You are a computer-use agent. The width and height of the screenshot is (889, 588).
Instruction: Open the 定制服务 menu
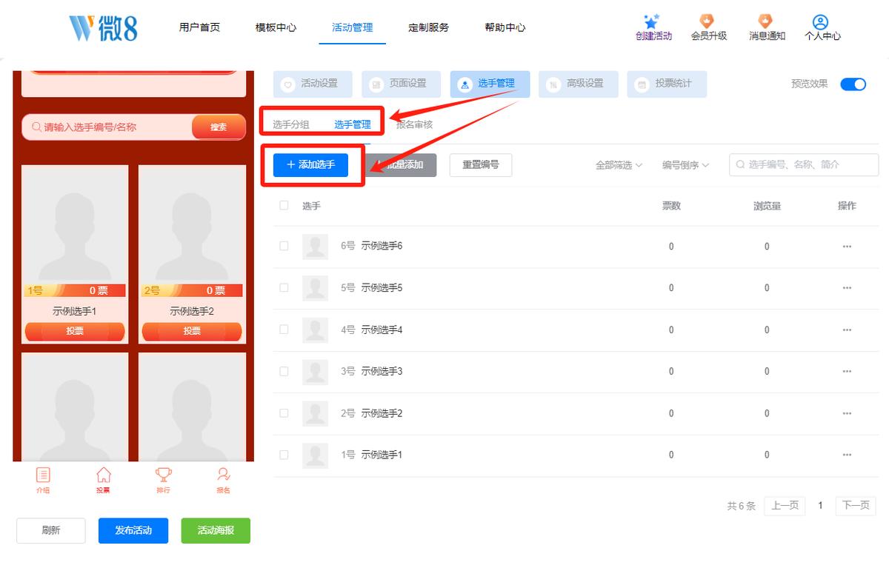click(428, 27)
